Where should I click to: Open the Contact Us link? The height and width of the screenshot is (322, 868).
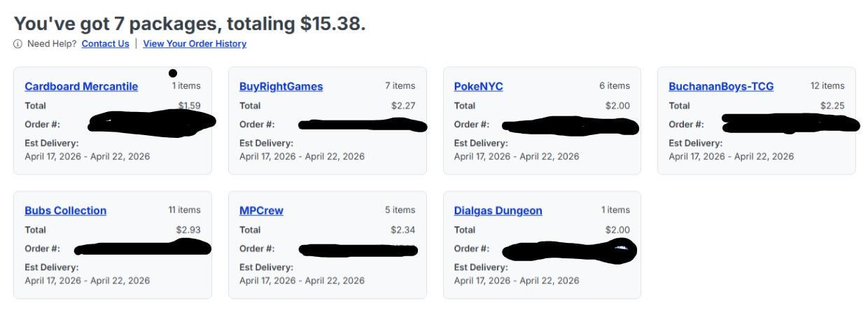point(105,43)
